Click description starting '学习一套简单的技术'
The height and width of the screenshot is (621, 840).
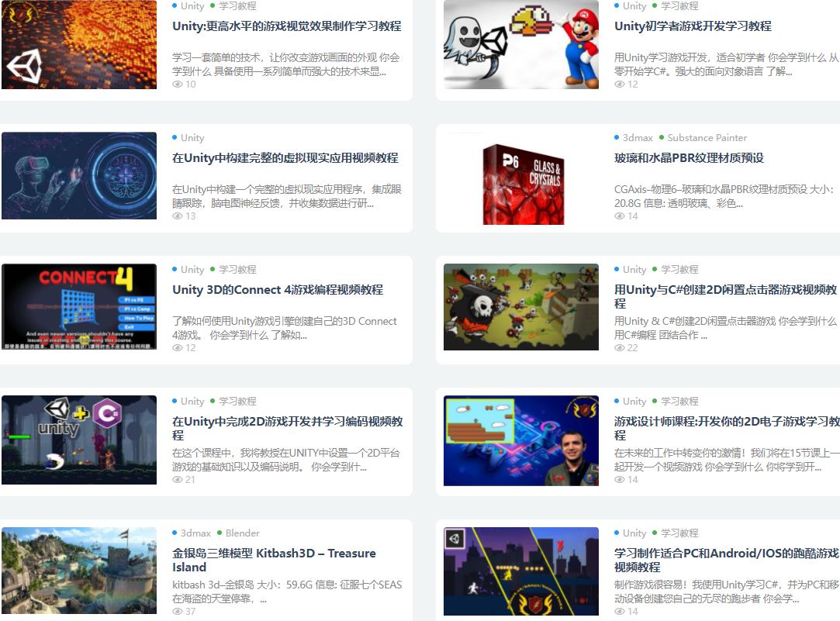coord(285,65)
